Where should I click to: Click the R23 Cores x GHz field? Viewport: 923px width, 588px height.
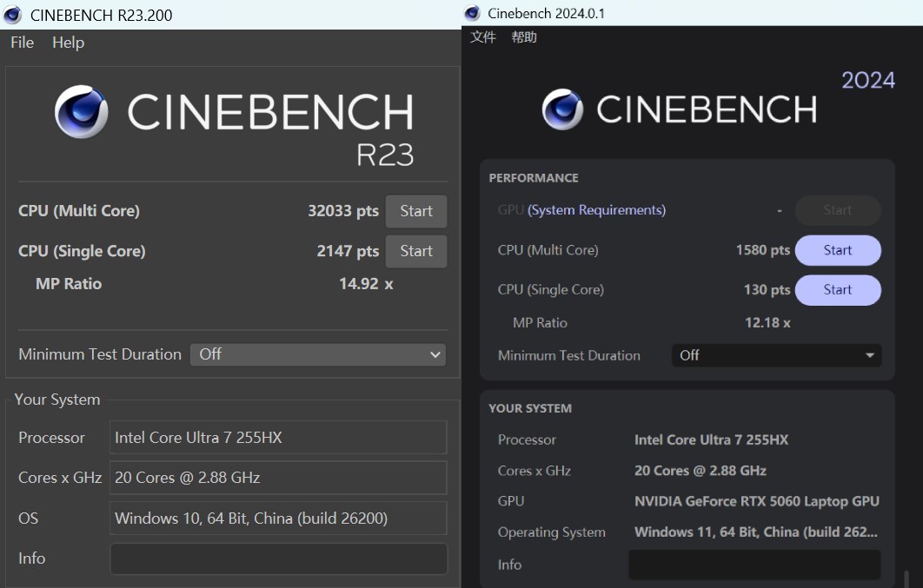coord(278,478)
